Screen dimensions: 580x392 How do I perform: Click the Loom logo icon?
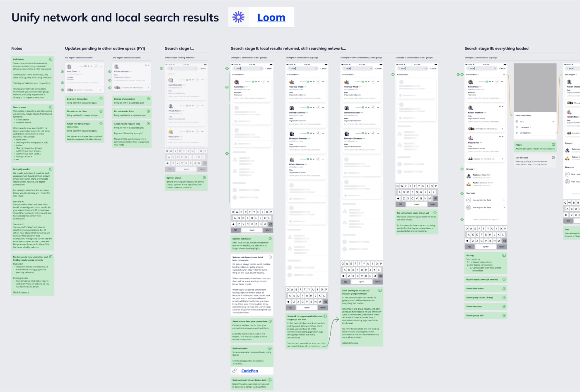[x=238, y=17]
